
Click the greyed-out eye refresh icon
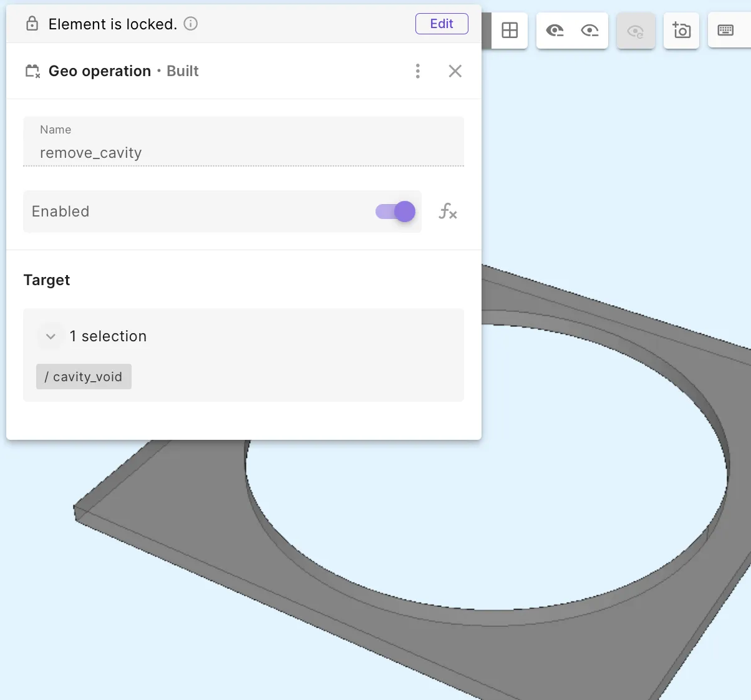636,31
